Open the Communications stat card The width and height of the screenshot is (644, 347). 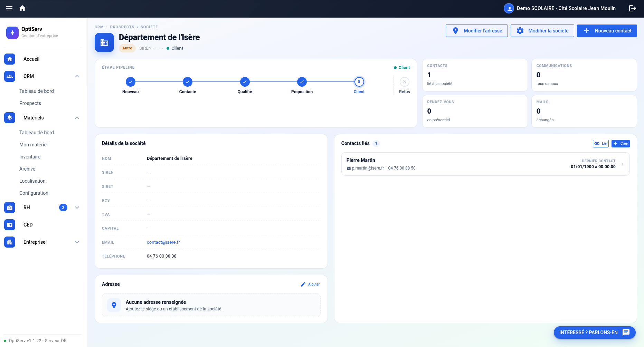584,75
